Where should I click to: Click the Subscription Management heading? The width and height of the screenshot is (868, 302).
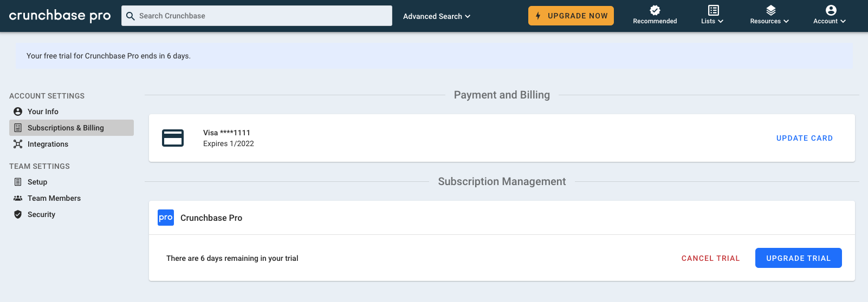pyautogui.click(x=502, y=181)
